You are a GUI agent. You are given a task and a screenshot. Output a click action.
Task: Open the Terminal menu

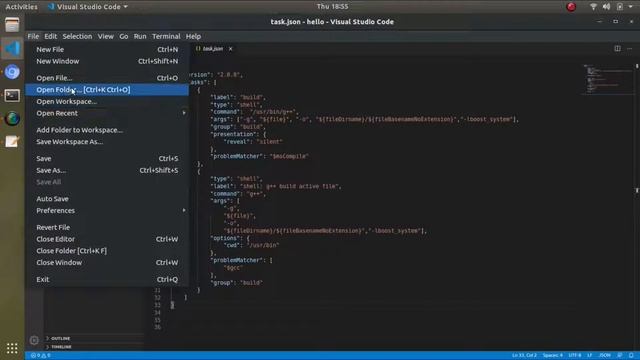(166, 36)
